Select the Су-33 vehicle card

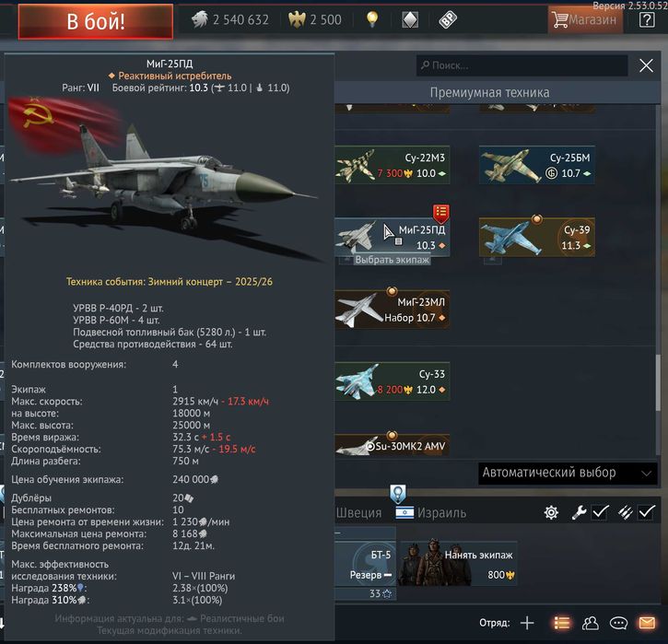tap(392, 381)
